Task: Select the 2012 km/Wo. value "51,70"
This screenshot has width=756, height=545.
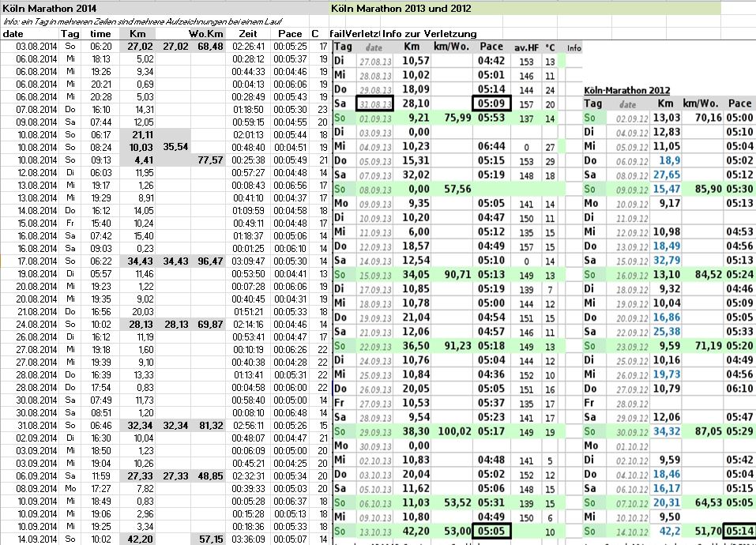Action: coord(709,531)
